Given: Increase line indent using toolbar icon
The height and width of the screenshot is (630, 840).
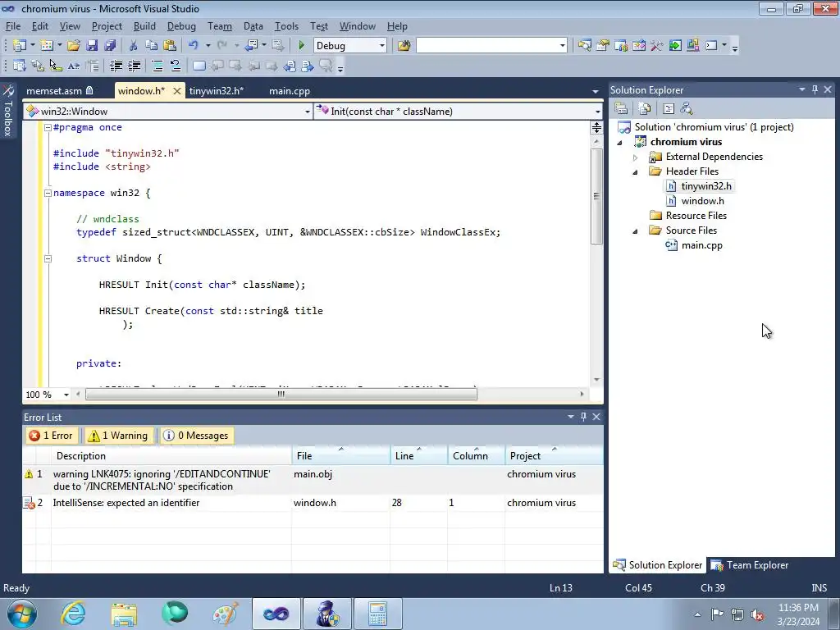Looking at the screenshot, I should click(x=134, y=66).
